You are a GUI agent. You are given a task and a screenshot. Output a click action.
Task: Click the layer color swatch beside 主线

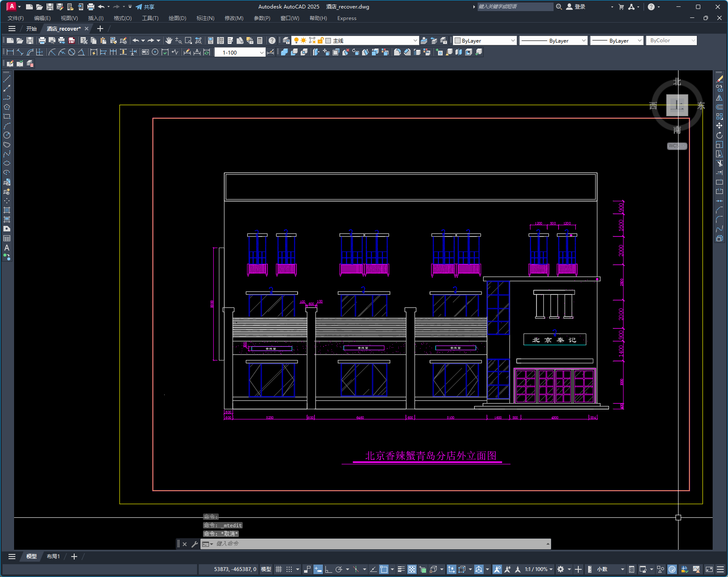pyautogui.click(x=328, y=40)
